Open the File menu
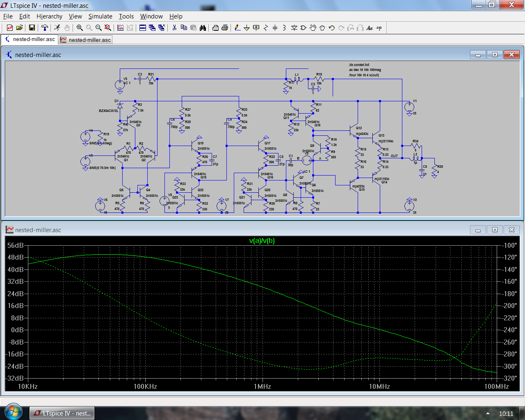 point(8,16)
